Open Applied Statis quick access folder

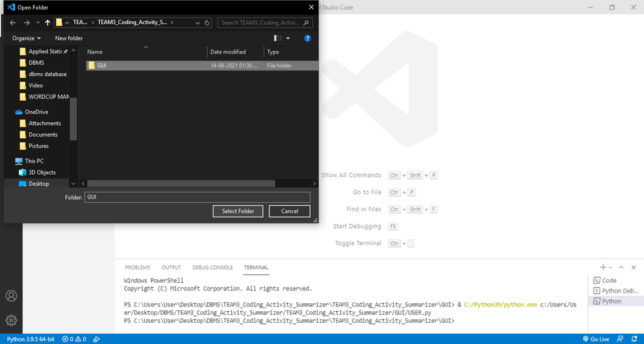[x=45, y=52]
